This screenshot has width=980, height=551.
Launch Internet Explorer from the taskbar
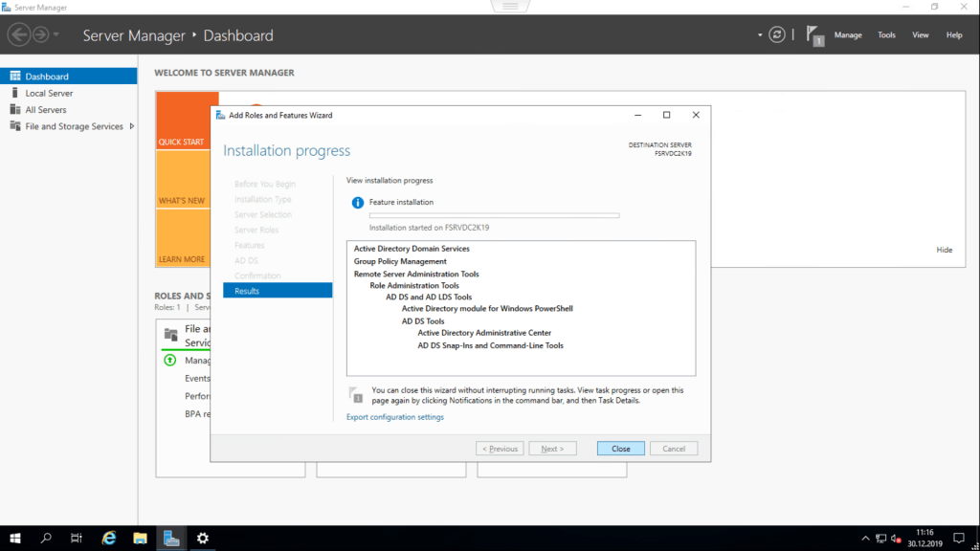(109, 538)
